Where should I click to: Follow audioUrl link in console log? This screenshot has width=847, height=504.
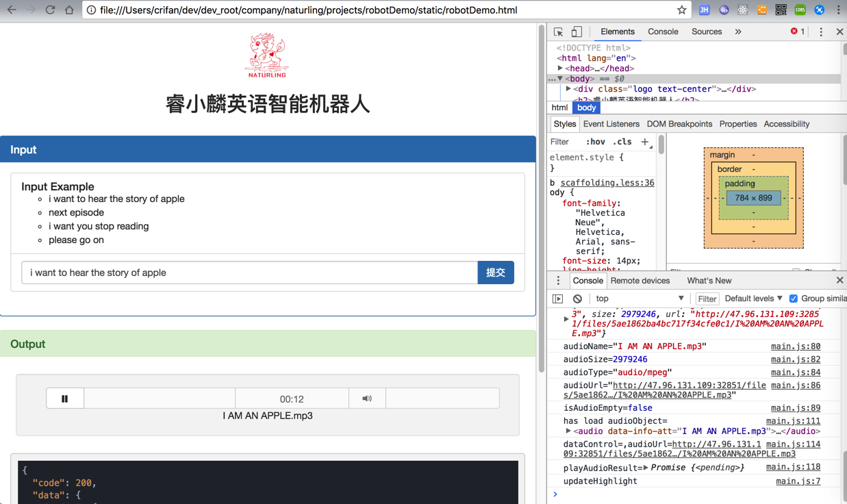665,390
